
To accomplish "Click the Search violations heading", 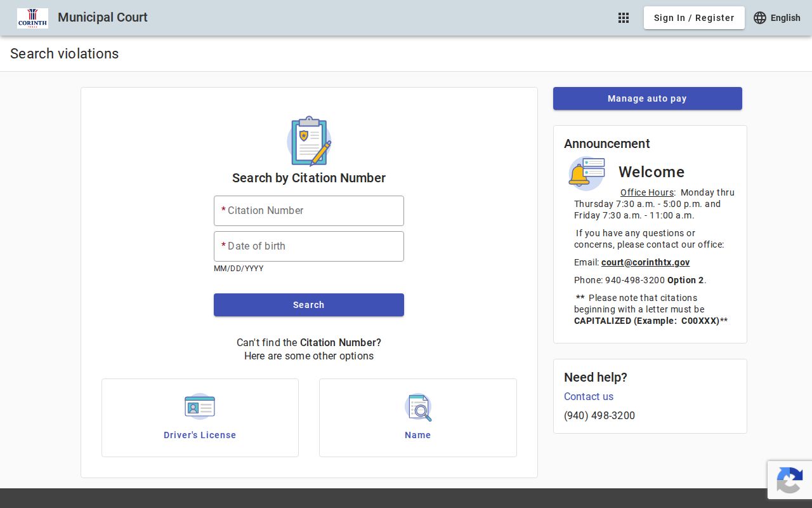I will (65, 54).
